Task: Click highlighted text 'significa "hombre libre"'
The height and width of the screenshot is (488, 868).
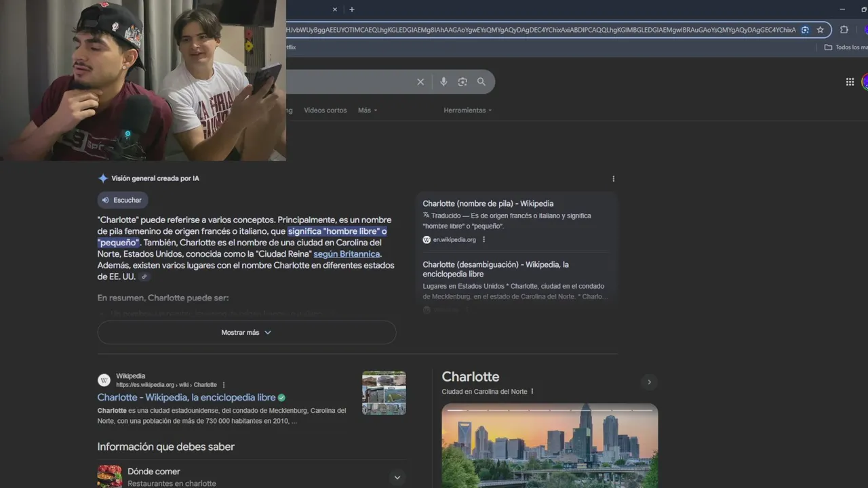Action: [x=334, y=232]
